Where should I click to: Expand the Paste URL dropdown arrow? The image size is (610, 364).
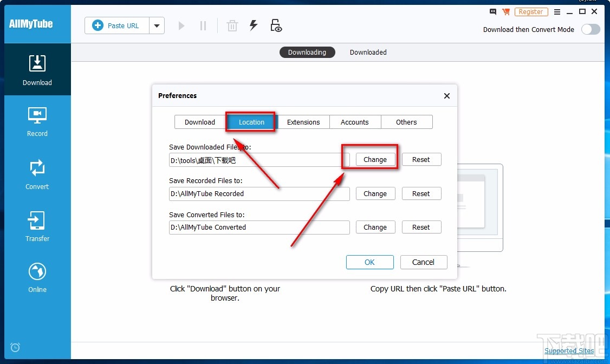point(157,25)
